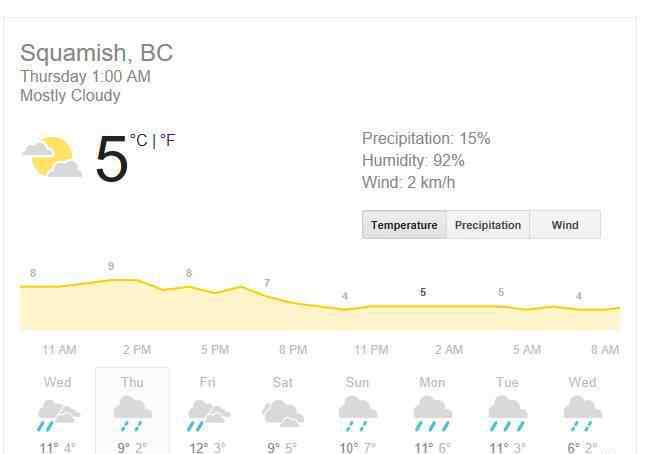Switch units to °C
651x454 pixels.
click(x=138, y=140)
